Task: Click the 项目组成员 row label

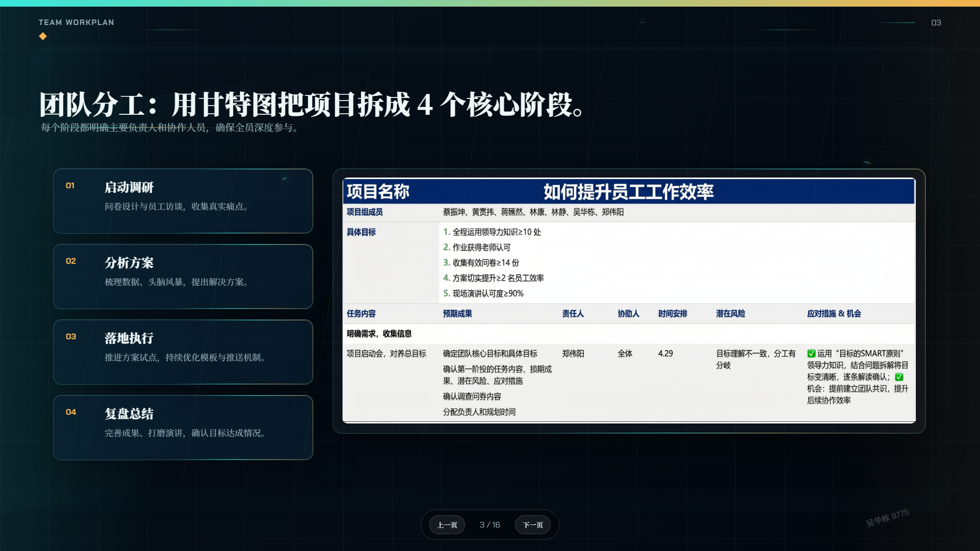Action: tap(364, 212)
